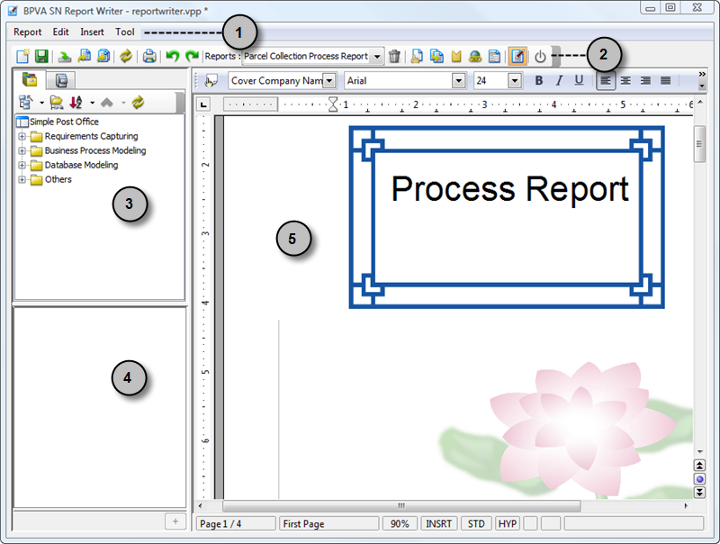Open the Arial font name dropdown
Viewport: 720px width, 544px height.
(x=458, y=81)
